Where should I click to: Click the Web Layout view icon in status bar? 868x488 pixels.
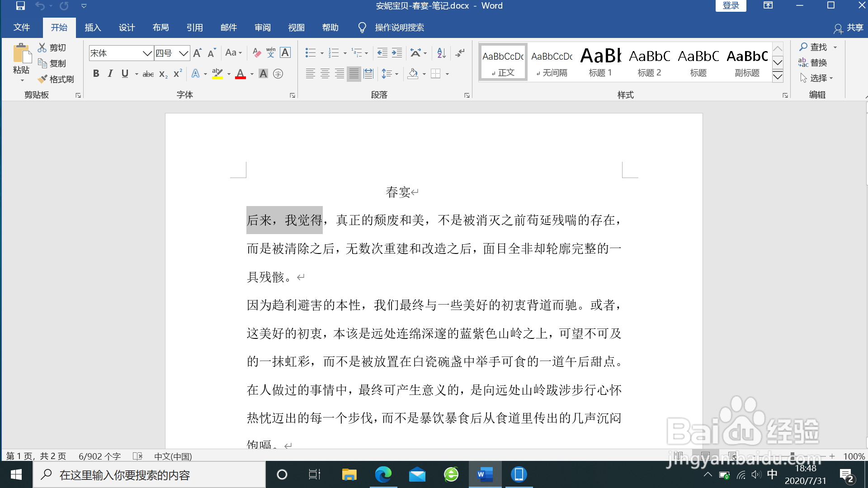(x=732, y=455)
